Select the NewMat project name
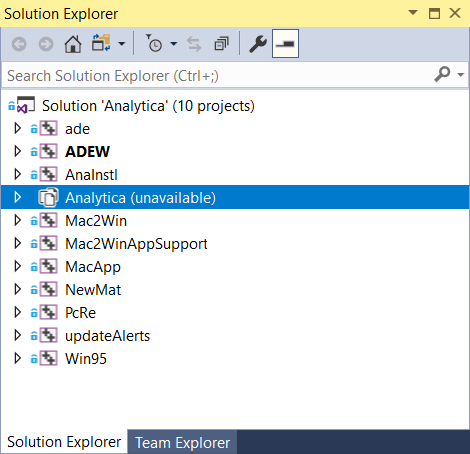This screenshot has height=454, width=470. pos(93,290)
